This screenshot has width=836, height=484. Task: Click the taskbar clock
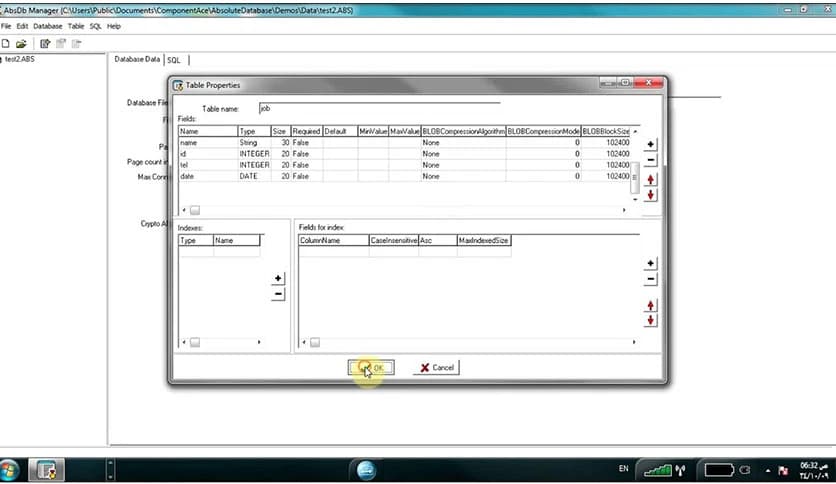tap(814, 470)
